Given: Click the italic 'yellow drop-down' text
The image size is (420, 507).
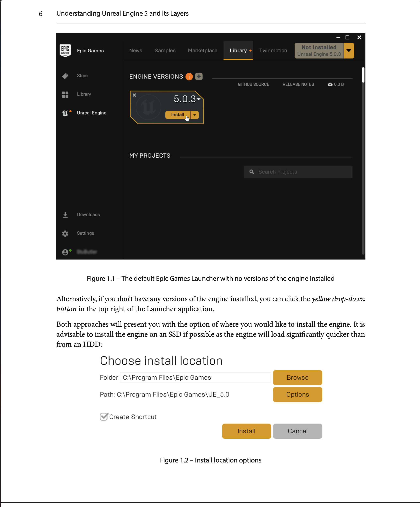Looking at the screenshot, I should point(338,299).
